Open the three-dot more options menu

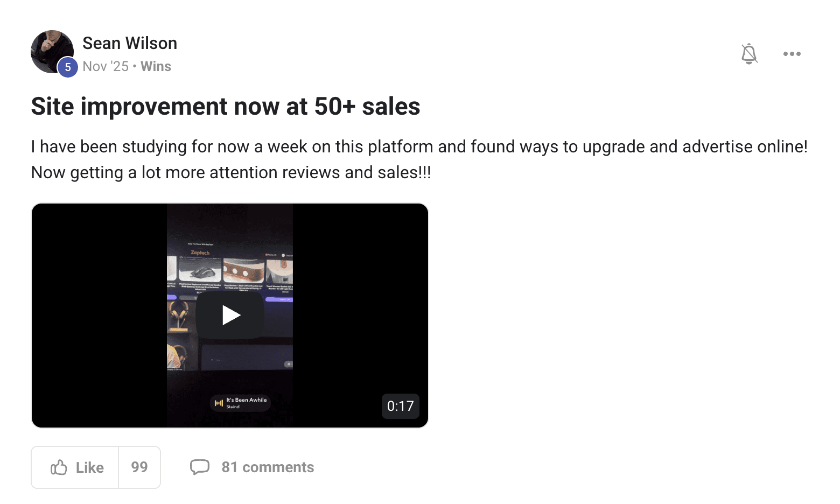coord(792,54)
